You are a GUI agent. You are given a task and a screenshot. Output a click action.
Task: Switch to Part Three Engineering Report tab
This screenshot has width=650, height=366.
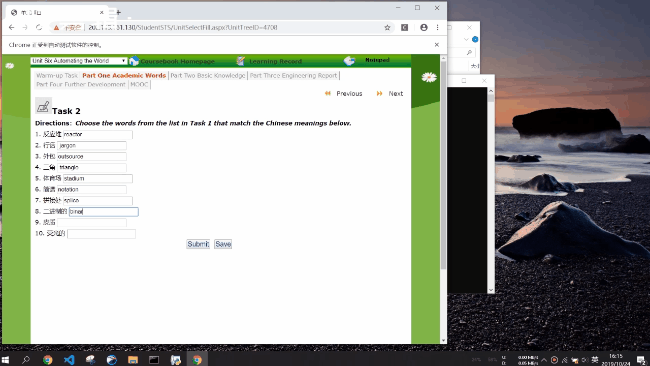(x=293, y=75)
